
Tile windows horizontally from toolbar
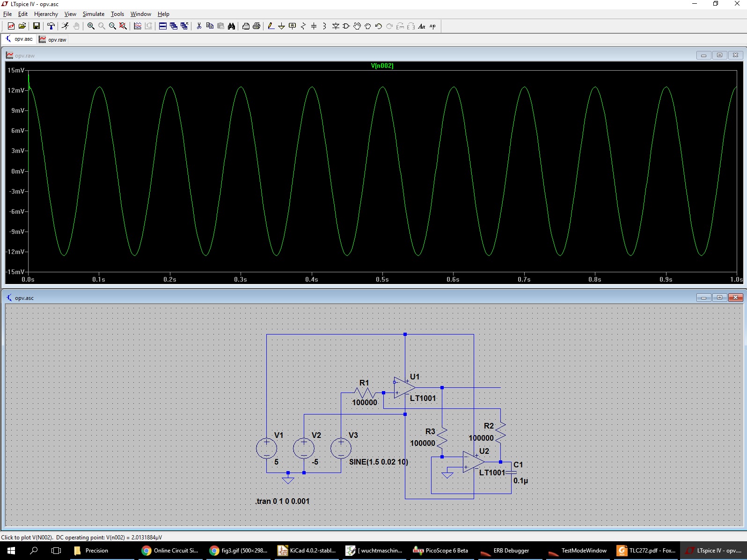click(x=163, y=26)
